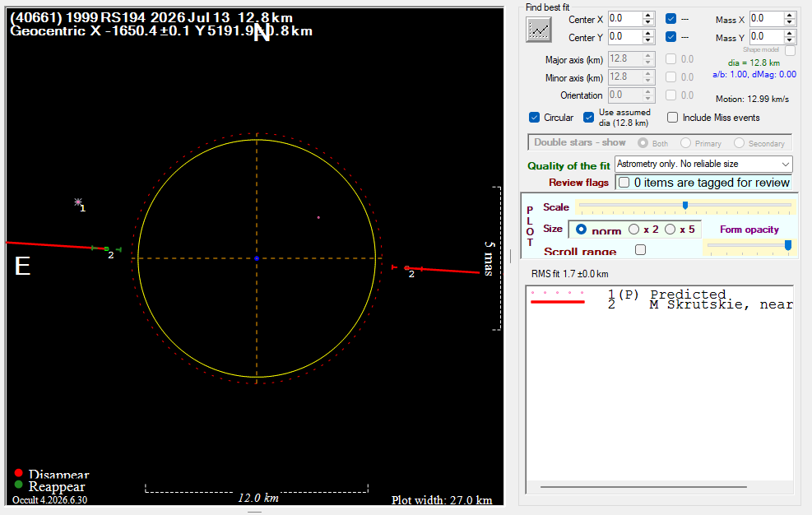Click the Mass X value field
The image size is (812, 515).
[x=767, y=19]
